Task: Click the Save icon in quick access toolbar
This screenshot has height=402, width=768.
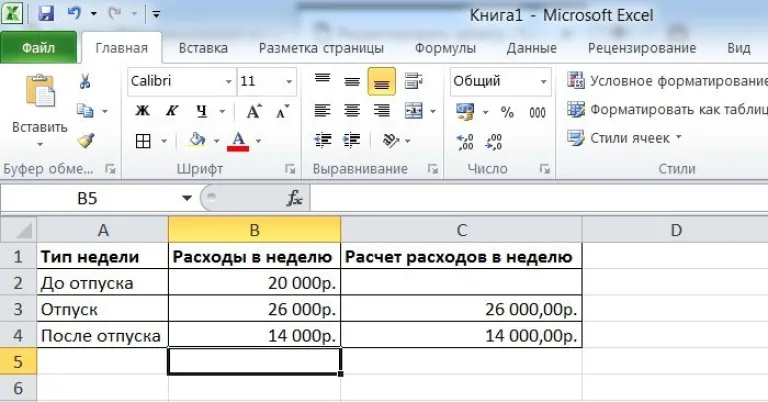Action: (46, 13)
